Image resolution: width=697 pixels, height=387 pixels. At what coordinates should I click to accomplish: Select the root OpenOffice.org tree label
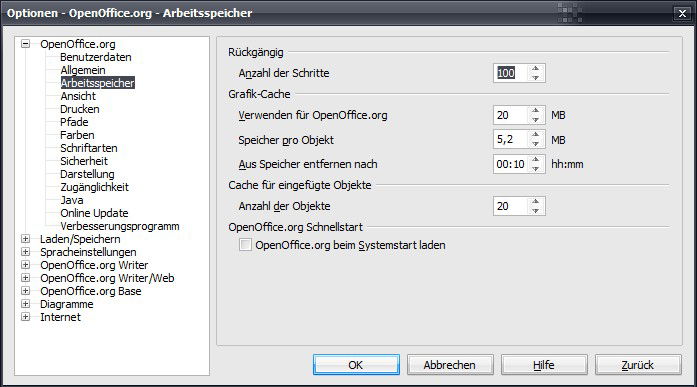coord(78,44)
